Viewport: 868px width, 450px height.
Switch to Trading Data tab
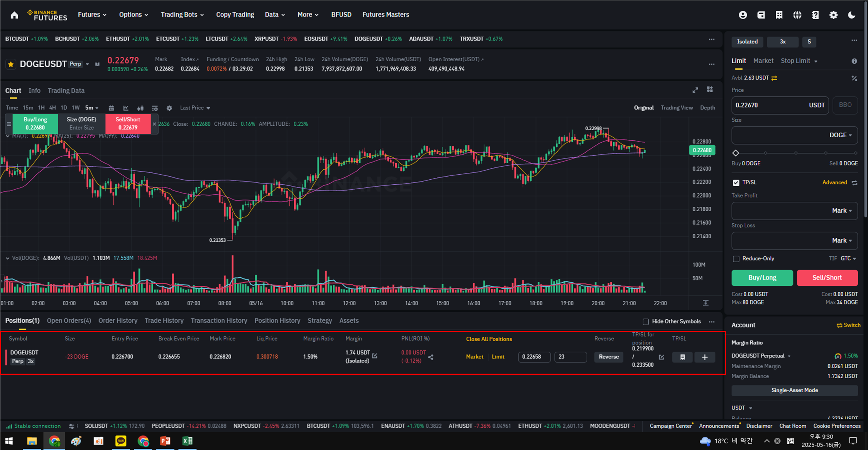[x=66, y=91]
